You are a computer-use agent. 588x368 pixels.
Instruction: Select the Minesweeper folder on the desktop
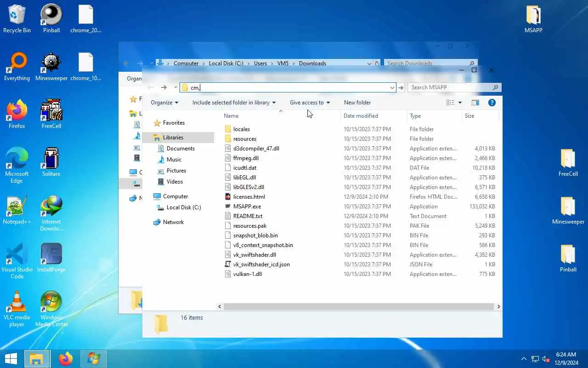click(x=568, y=210)
